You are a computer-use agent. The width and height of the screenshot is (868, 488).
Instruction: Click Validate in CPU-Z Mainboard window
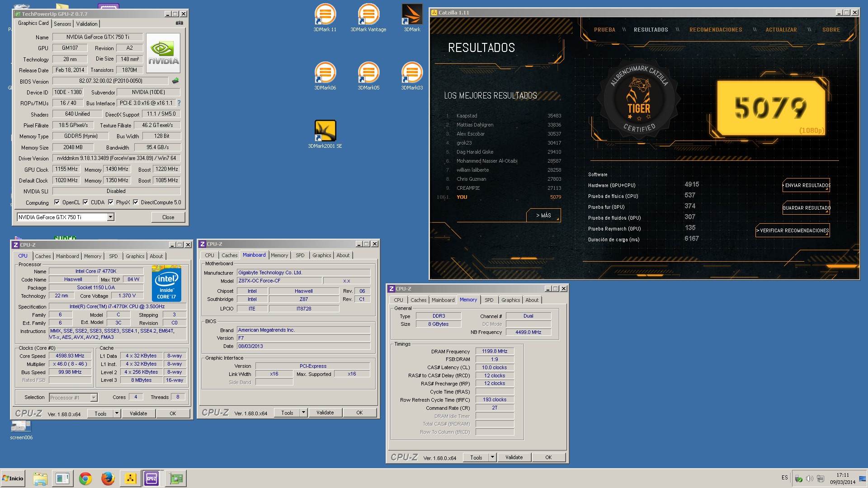[x=325, y=413]
